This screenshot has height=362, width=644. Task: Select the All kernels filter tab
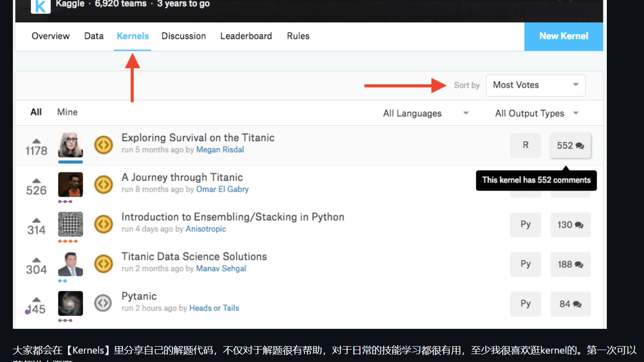(36, 112)
